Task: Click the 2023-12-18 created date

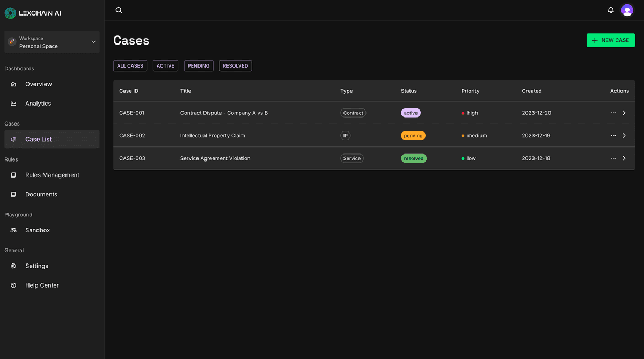Action: tap(536, 158)
